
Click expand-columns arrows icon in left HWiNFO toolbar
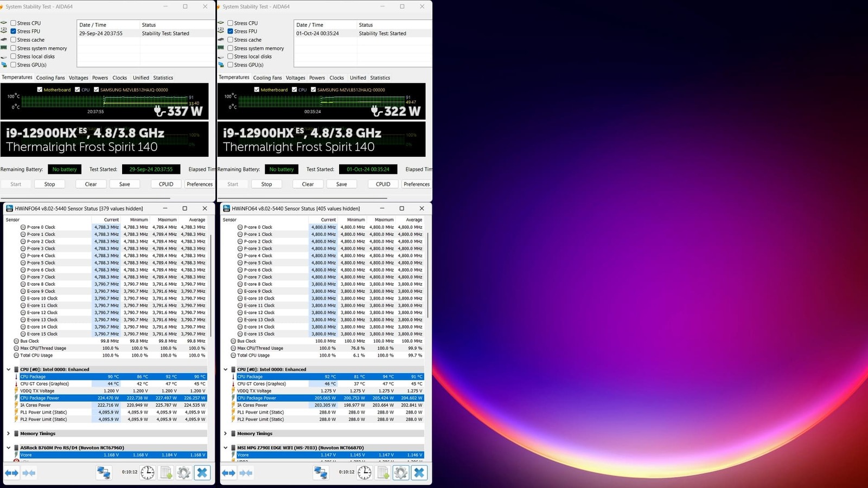11,473
